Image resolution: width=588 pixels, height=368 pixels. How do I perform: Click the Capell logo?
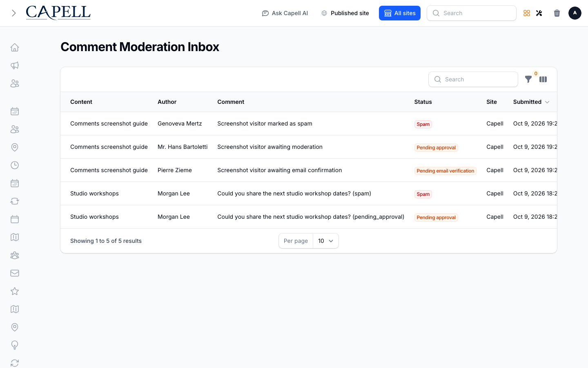point(58,13)
